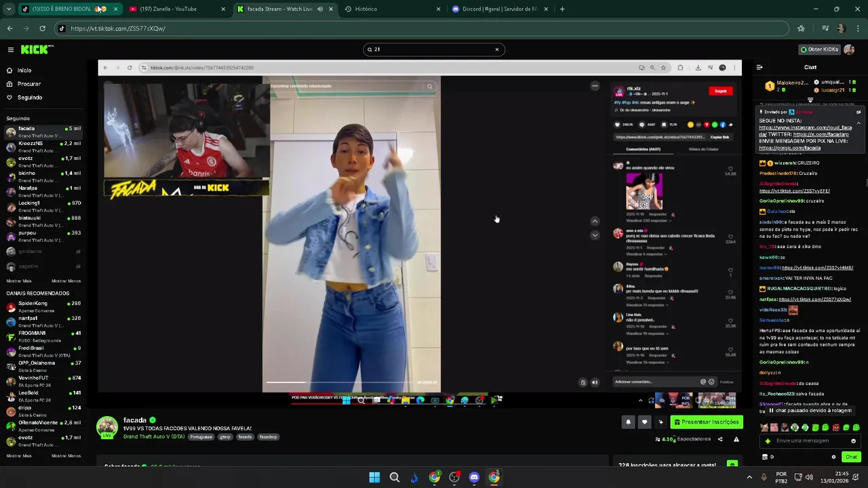This screenshot has height=488, width=868.
Task: Click the Kick logo
Action: pyautogui.click(x=37, y=49)
